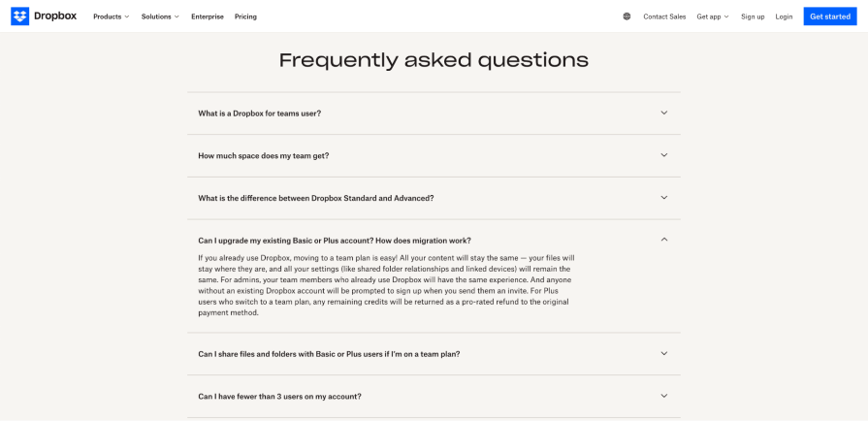
Task: Open the Pricing page
Action: (x=245, y=16)
